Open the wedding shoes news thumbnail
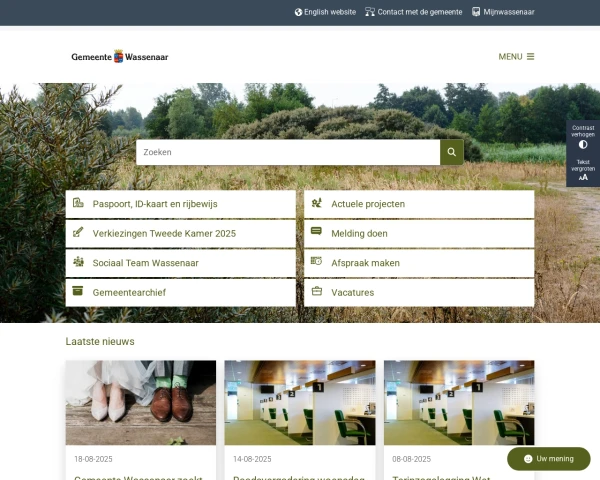The height and width of the screenshot is (480, 600). [x=141, y=402]
